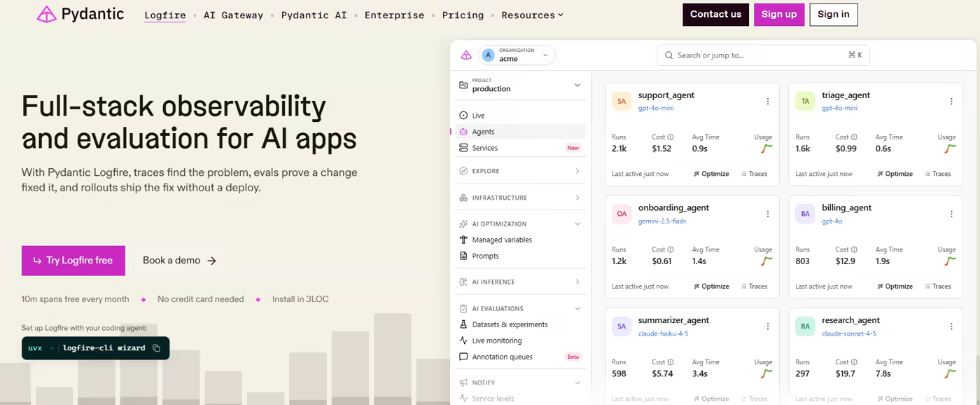Open the Pricing nav item
Screen dimensions: 980x405
point(463,15)
